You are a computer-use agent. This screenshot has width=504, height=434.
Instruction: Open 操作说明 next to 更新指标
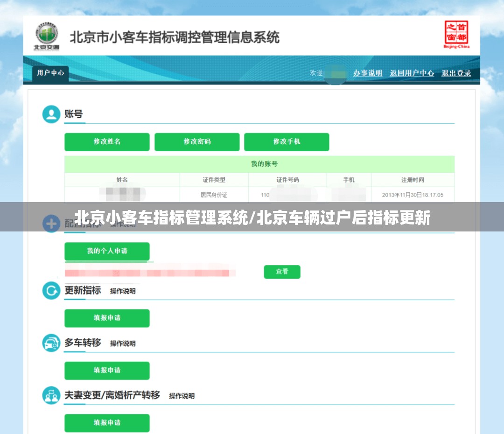pyautogui.click(x=123, y=291)
